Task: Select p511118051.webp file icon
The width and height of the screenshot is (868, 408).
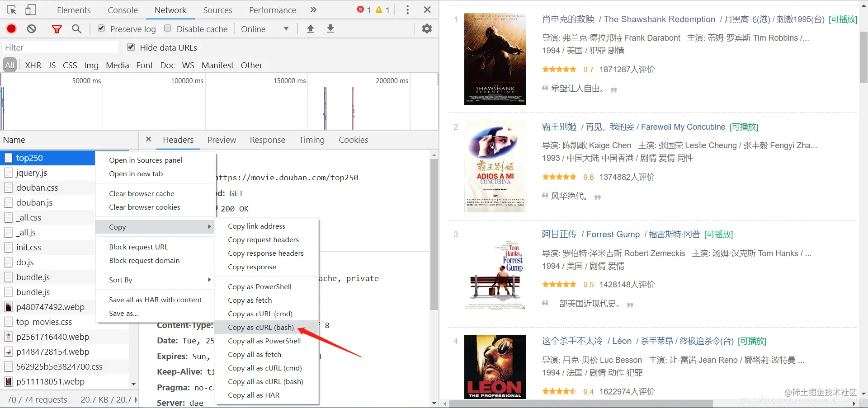Action: tap(8, 382)
